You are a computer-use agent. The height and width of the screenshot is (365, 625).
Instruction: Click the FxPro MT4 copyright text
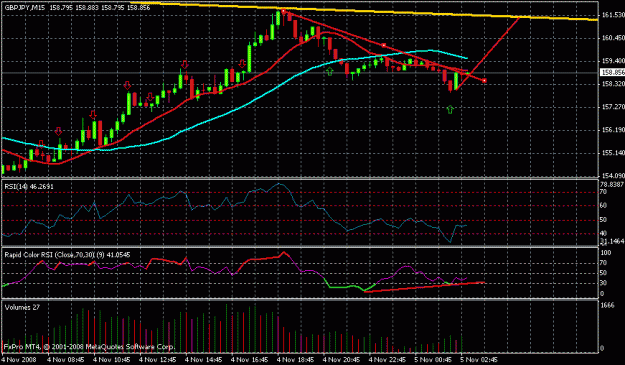[x=89, y=347]
